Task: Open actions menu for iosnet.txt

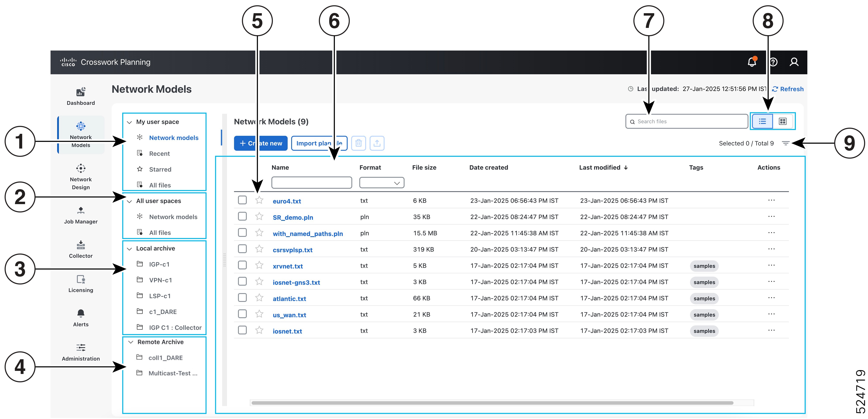Action: click(x=771, y=330)
